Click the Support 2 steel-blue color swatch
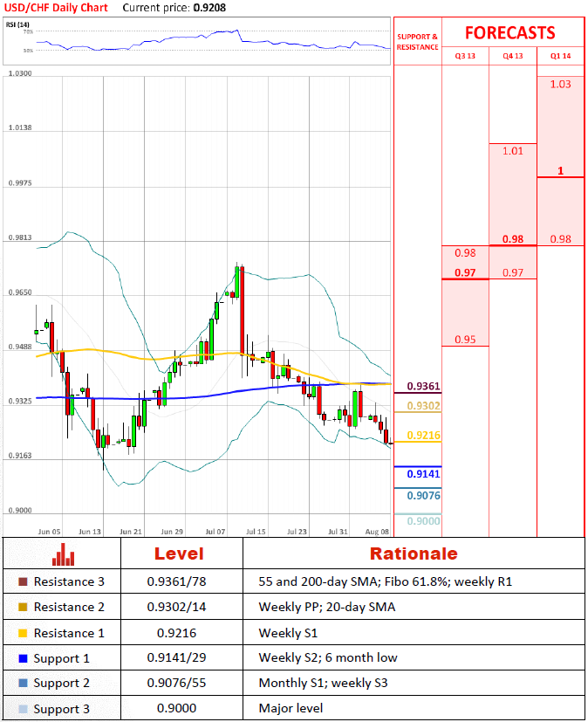The width and height of the screenshot is (588, 722). click(23, 683)
